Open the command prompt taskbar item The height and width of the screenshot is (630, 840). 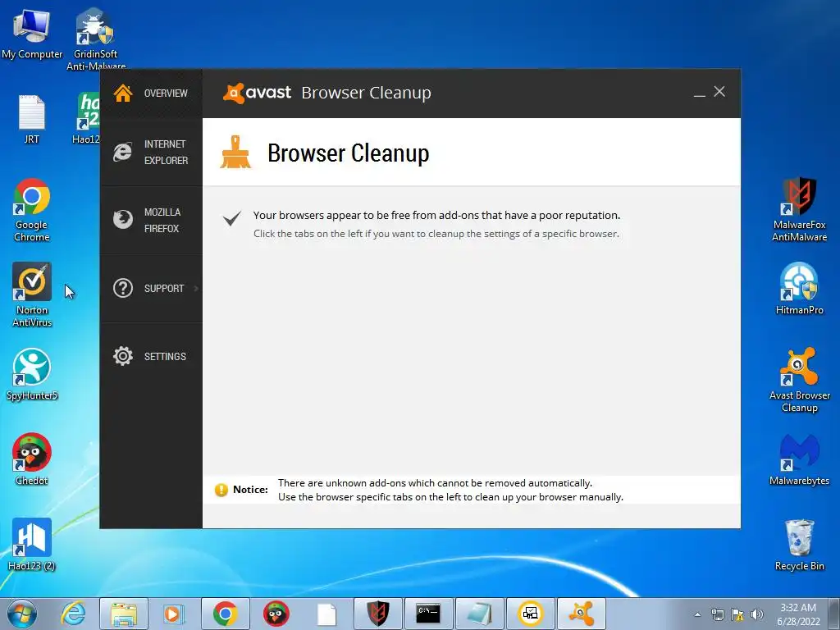click(x=428, y=614)
